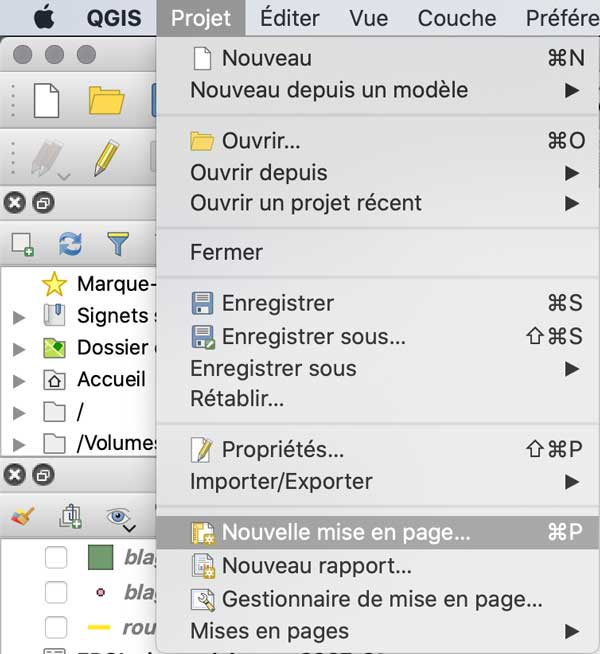
Task: Toggle checkbox of the green polygon layer
Action: pyautogui.click(x=56, y=557)
